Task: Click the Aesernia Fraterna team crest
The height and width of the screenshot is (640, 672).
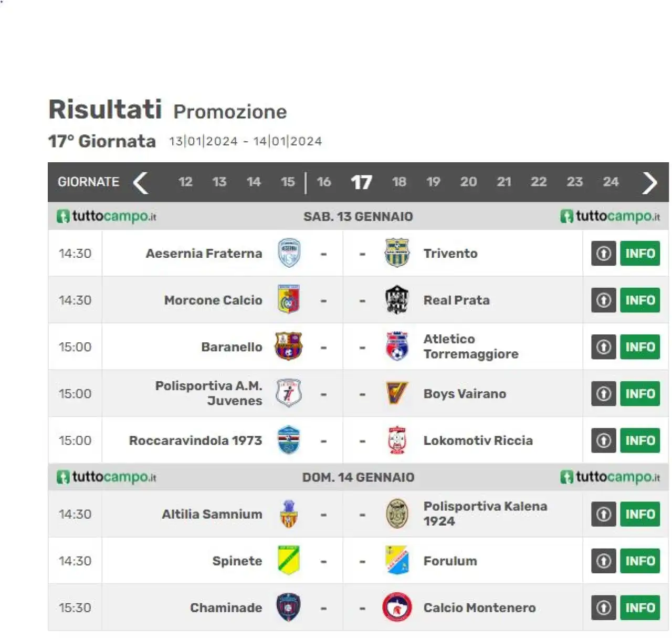Action: [289, 253]
